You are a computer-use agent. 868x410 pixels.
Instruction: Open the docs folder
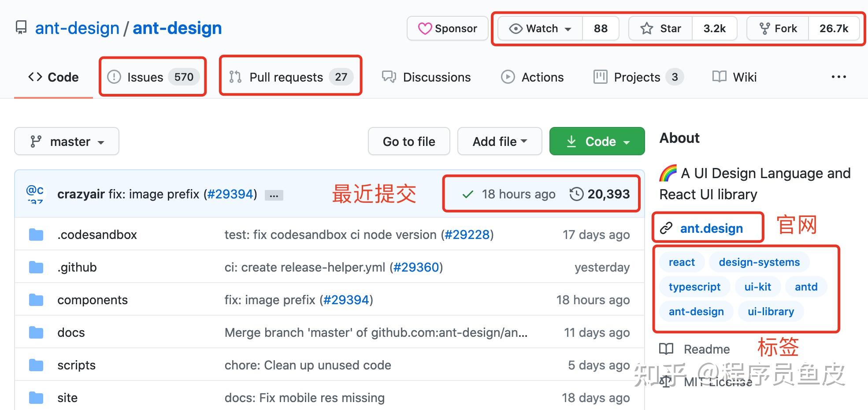click(x=71, y=332)
